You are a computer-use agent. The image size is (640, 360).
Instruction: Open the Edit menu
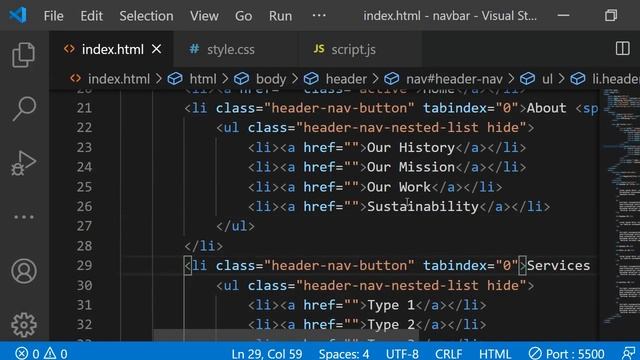pyautogui.click(x=91, y=16)
